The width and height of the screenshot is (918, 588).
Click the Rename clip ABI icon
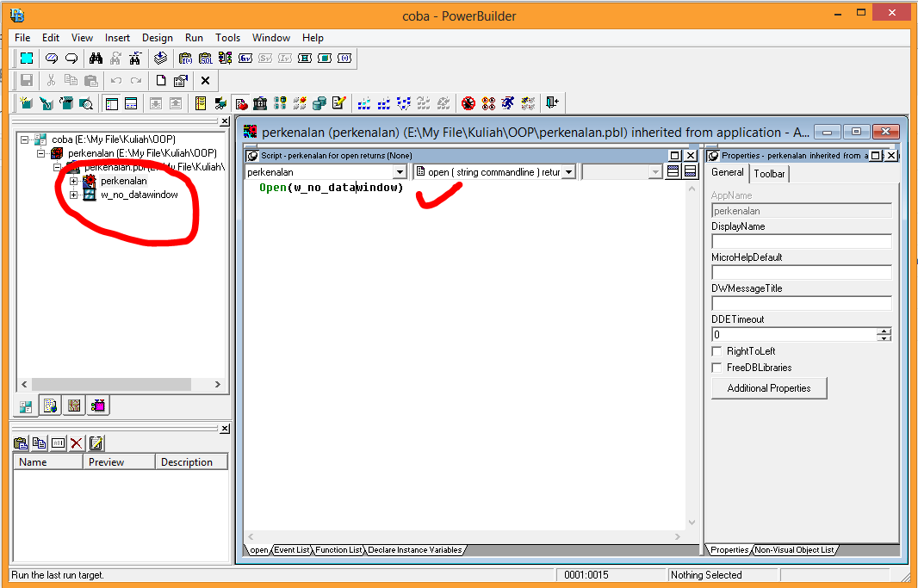pos(58,443)
